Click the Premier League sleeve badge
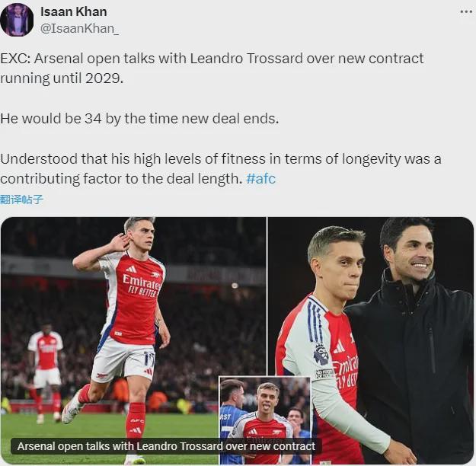Image resolution: width=476 pixels, height=466 pixels. coord(321,355)
